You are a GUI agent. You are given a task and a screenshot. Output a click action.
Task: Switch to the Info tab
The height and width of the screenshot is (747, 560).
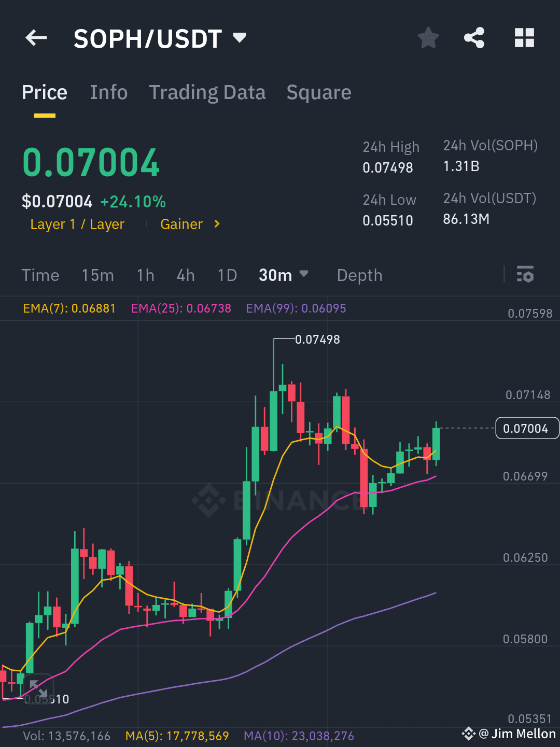coord(108,92)
